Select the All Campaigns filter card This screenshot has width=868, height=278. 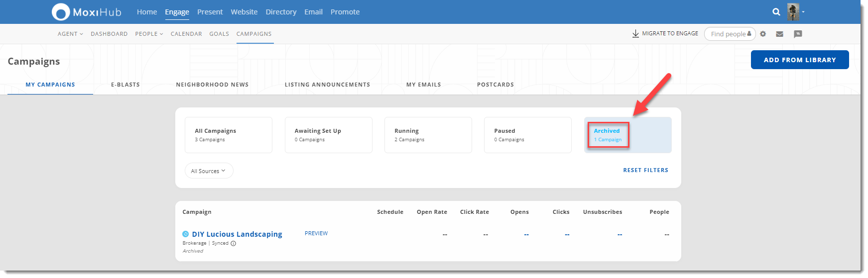pyautogui.click(x=228, y=135)
